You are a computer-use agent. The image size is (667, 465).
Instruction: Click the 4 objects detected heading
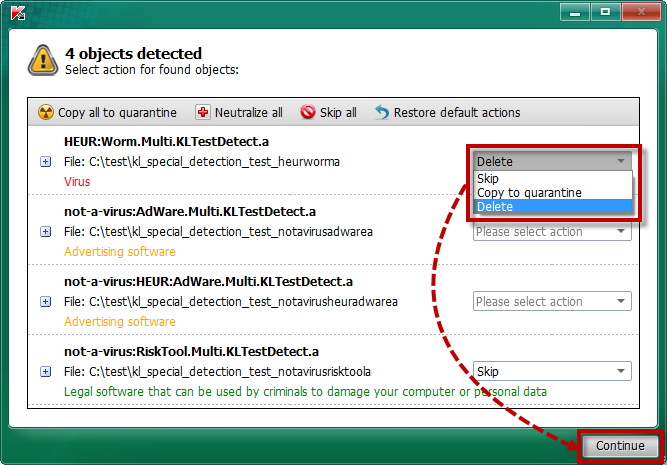pyautogui.click(x=133, y=54)
